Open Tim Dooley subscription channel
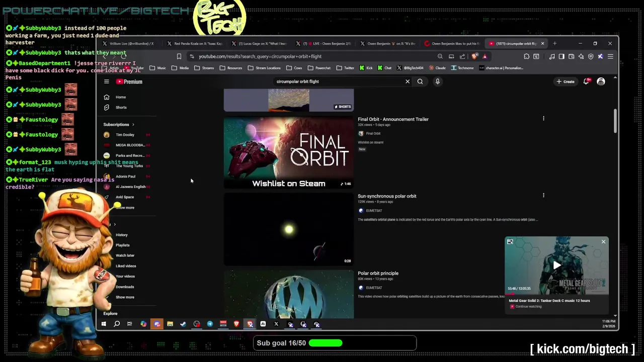This screenshot has width=644, height=362. coord(126,135)
